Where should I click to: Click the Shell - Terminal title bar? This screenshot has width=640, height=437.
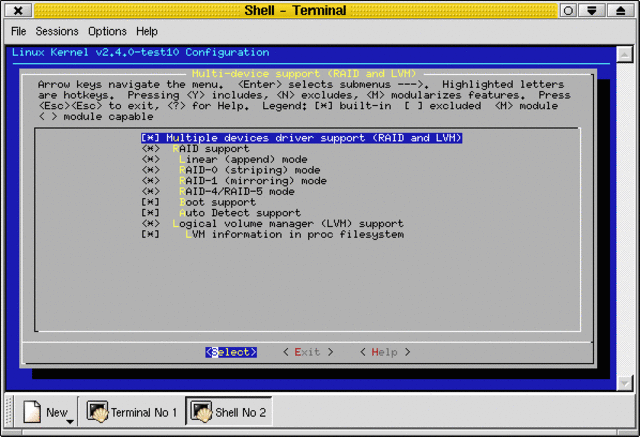[x=296, y=10]
